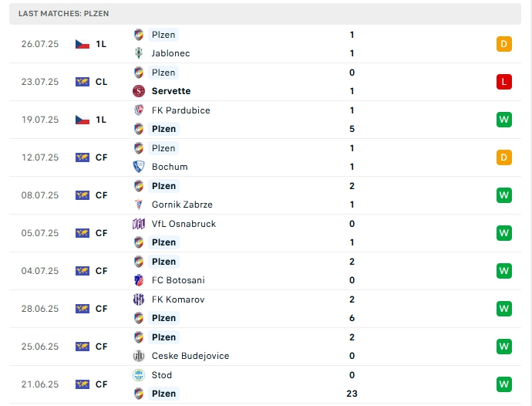The image size is (532, 406).
Task: Select the CL competition label on 23.07.25
Action: [x=102, y=82]
